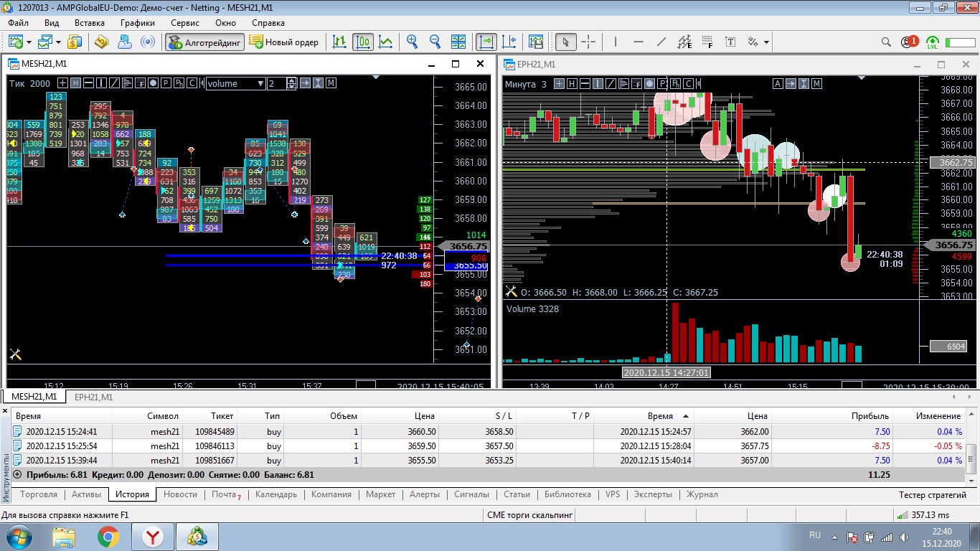Click the tools icon at bottom of MESH21 chart

(15, 354)
